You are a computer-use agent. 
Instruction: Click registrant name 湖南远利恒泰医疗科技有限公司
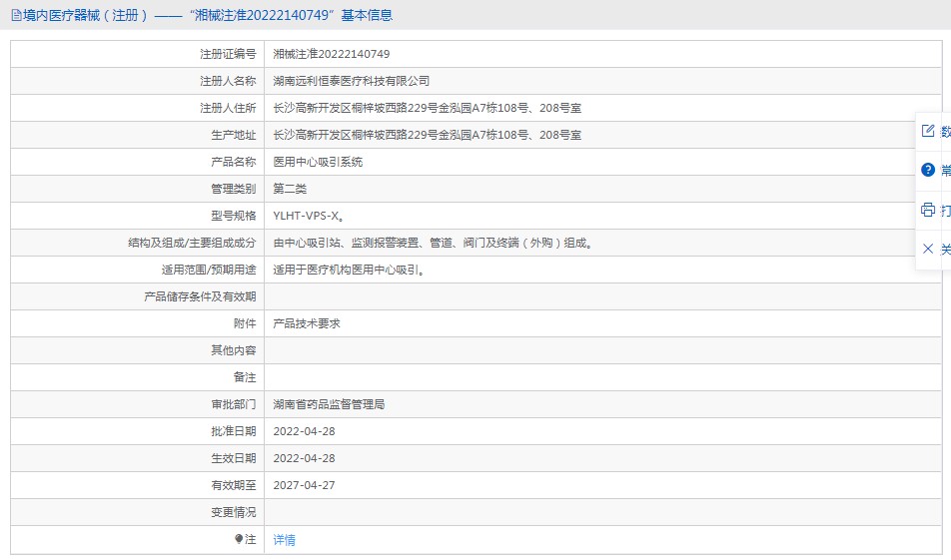352,81
